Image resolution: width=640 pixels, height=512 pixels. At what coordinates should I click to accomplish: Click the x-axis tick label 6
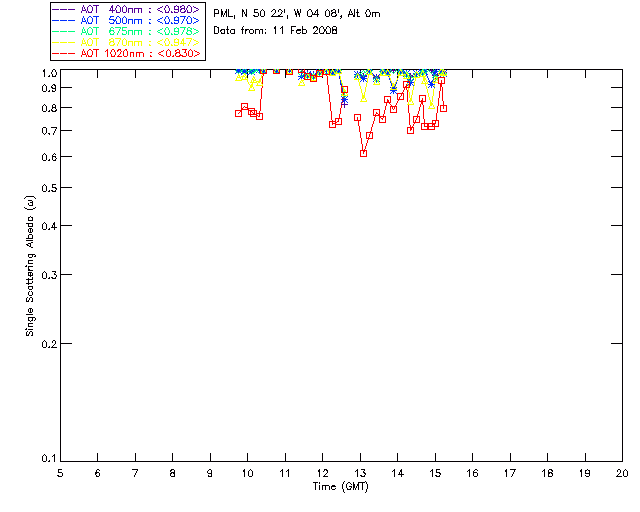point(98,473)
